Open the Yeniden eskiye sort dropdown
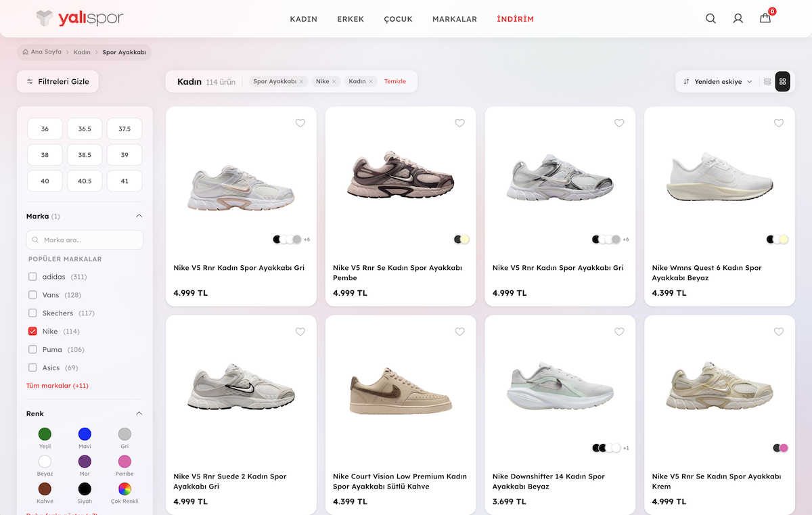 (718, 82)
